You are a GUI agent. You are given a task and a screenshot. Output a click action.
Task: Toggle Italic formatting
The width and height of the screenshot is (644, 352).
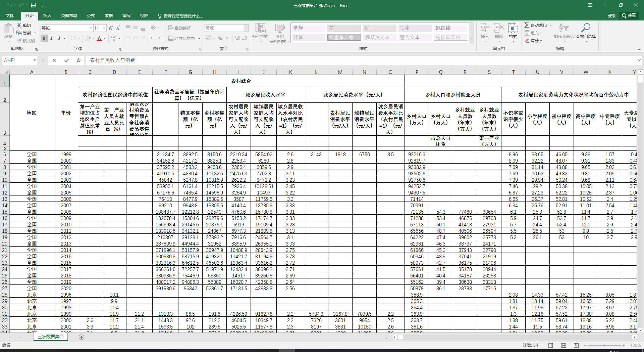51,38
